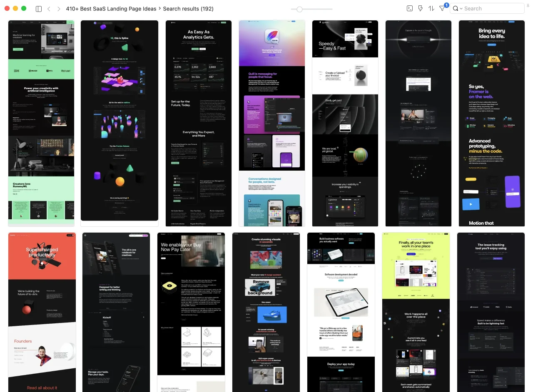
Task: Toggle the sidebar panel visibility
Action: click(39, 9)
